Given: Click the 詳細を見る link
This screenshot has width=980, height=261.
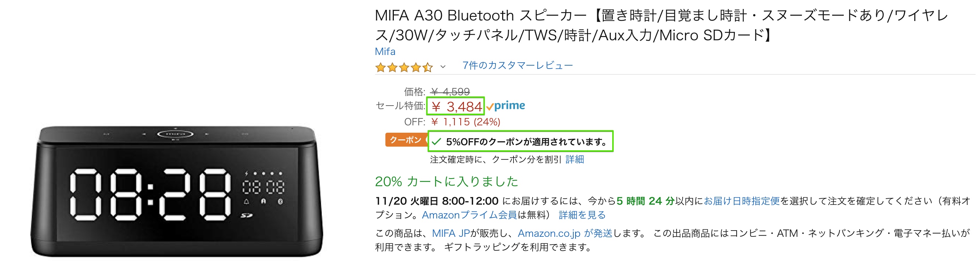Looking at the screenshot, I should click(582, 215).
